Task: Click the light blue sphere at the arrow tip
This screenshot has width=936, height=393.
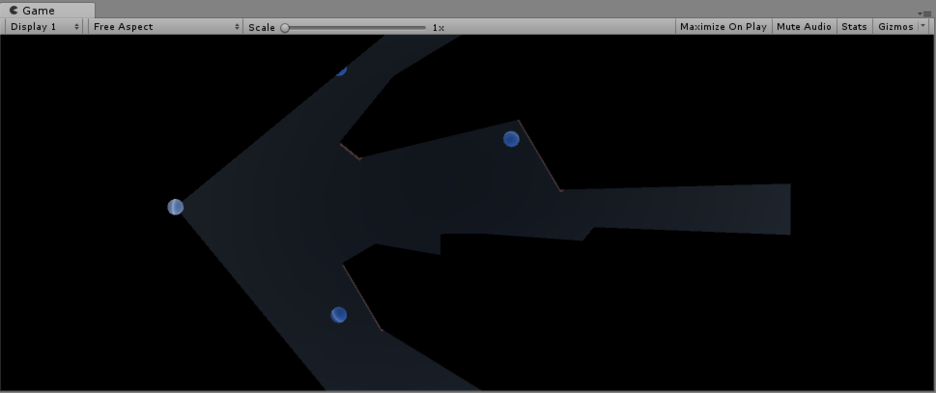Action: pos(175,207)
